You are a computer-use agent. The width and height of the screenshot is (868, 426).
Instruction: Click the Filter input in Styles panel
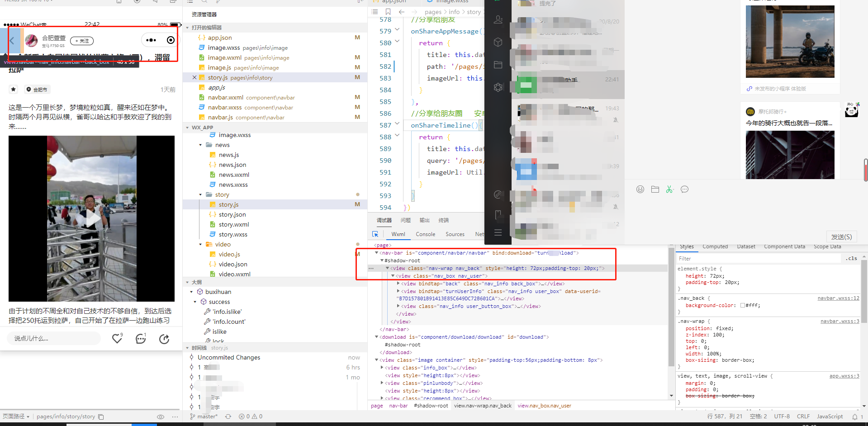[x=759, y=258]
